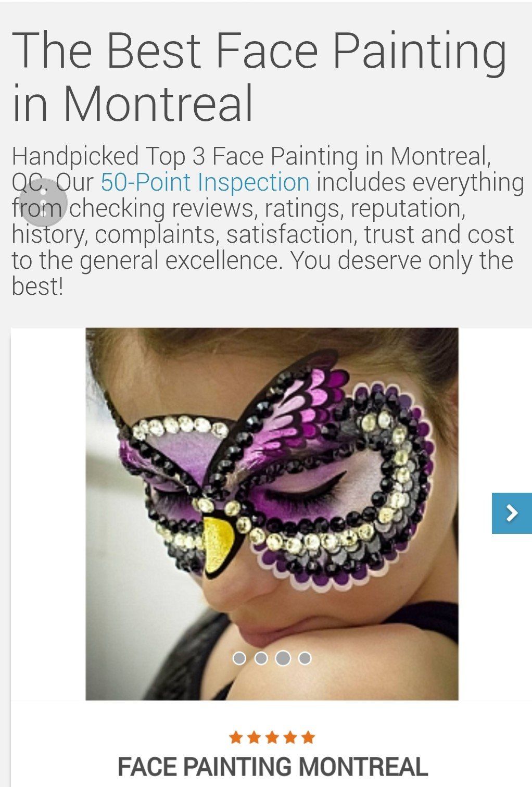Viewport: 532px width, 787px height.
Task: Advance the photo carousel with the blue arrow
Action: tap(512, 513)
